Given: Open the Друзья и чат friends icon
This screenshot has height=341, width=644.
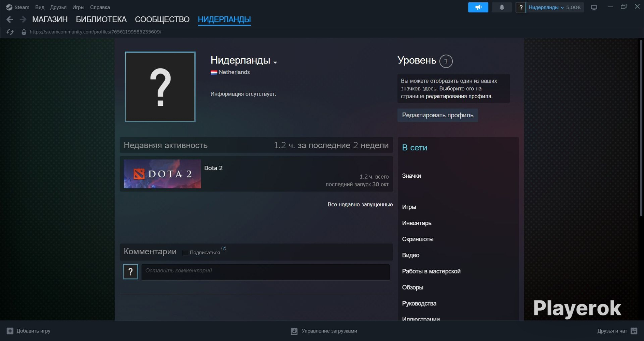Looking at the screenshot, I should 634,331.
